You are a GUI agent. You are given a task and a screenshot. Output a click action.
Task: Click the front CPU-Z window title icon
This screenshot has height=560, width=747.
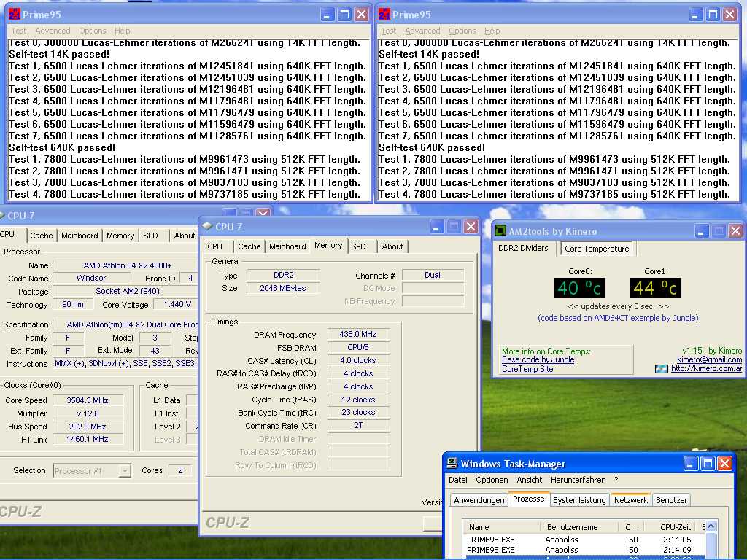coord(207,226)
